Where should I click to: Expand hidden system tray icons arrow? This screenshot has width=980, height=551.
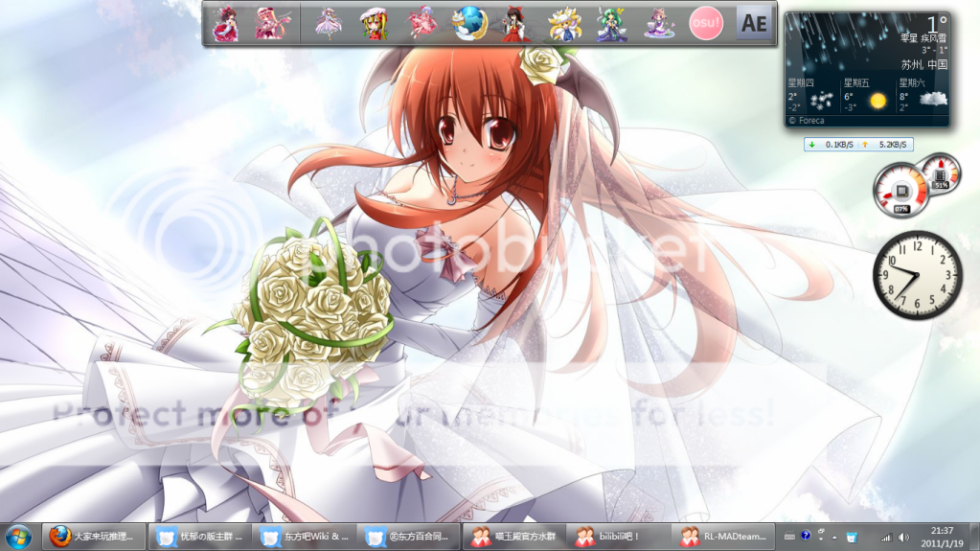click(x=834, y=537)
